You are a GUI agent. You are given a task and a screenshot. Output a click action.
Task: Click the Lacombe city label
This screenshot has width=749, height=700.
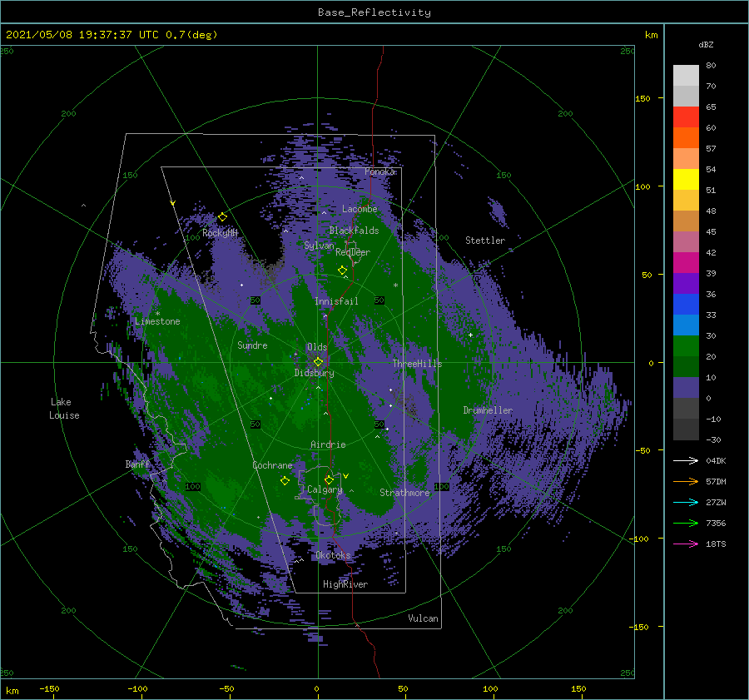360,209
